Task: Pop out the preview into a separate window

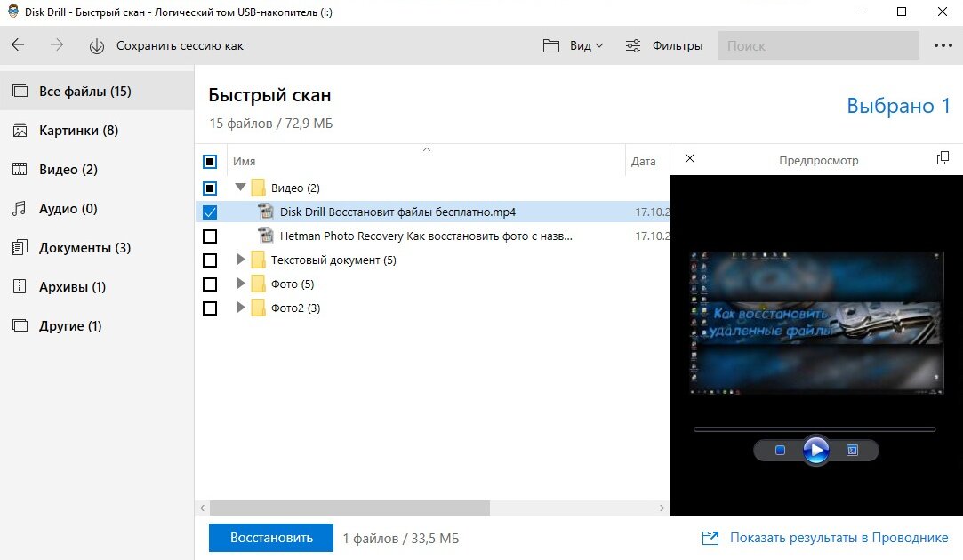Action: click(x=943, y=158)
